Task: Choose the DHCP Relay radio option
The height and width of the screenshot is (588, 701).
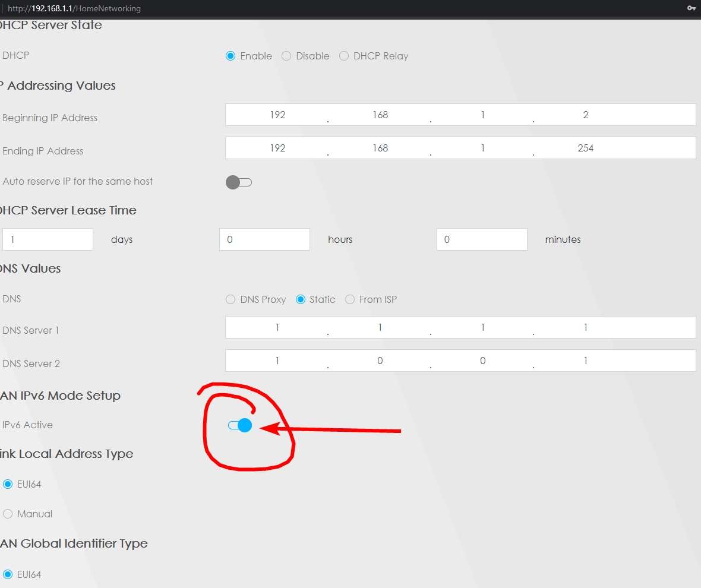Action: pyautogui.click(x=343, y=56)
